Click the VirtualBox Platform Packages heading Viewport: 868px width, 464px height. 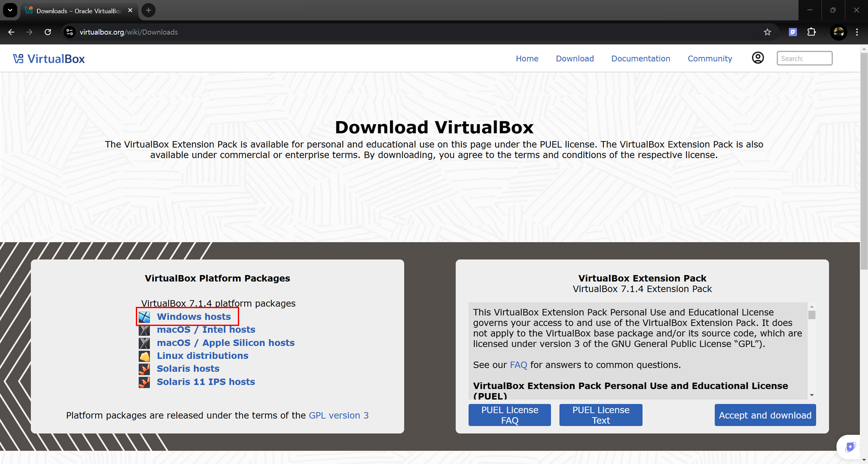click(217, 278)
